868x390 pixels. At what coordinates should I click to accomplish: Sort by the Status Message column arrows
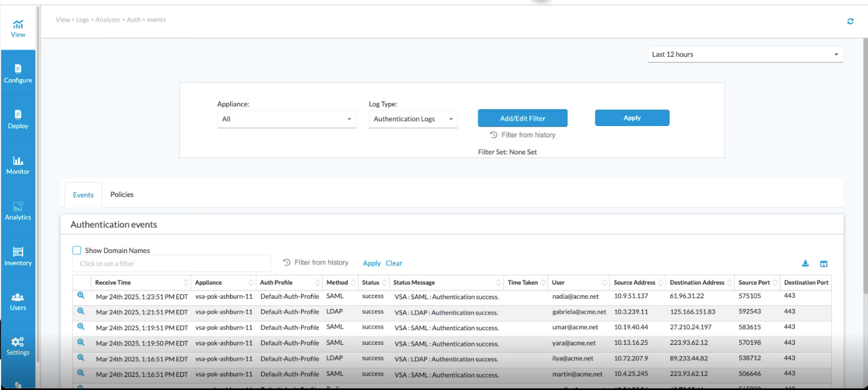[499, 282]
